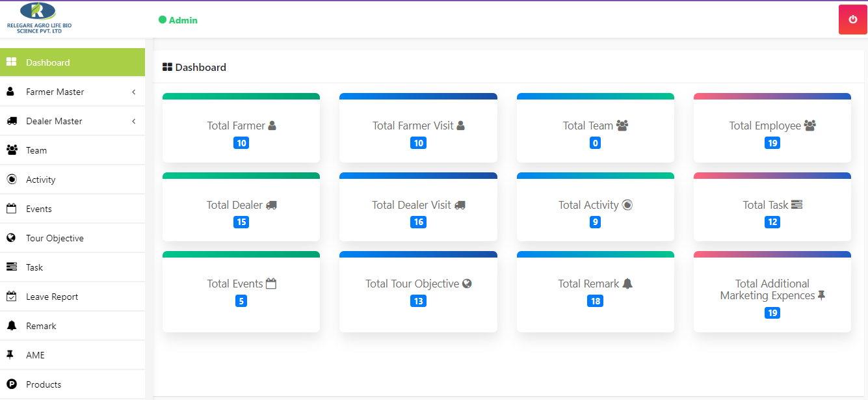Click the Tour Objective globe icon
868x400 pixels.
11,238
